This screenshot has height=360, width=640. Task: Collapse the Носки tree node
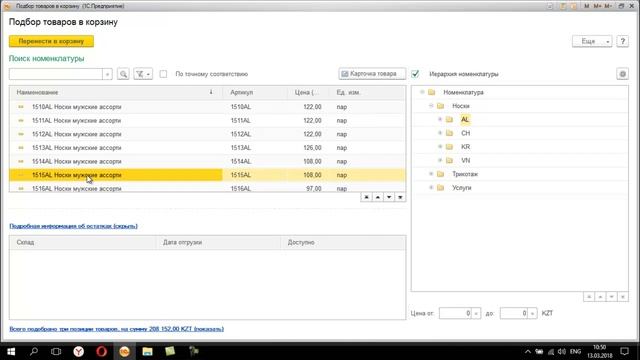[431, 106]
